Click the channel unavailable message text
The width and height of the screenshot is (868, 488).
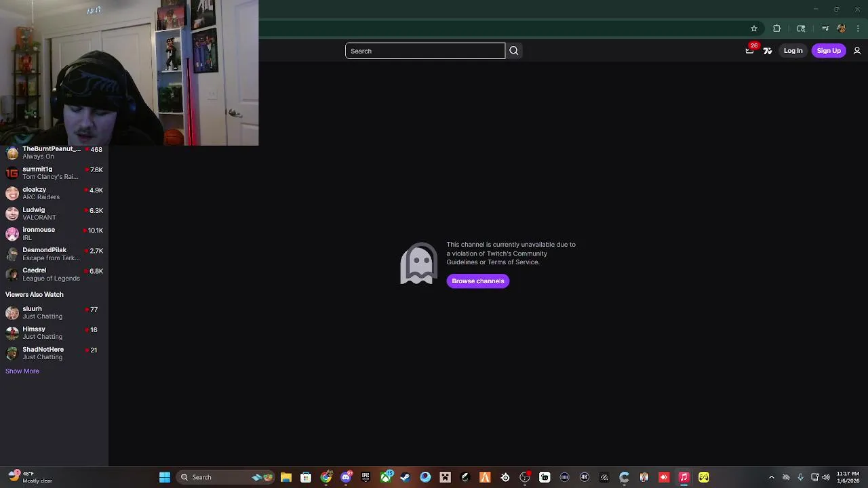point(511,253)
